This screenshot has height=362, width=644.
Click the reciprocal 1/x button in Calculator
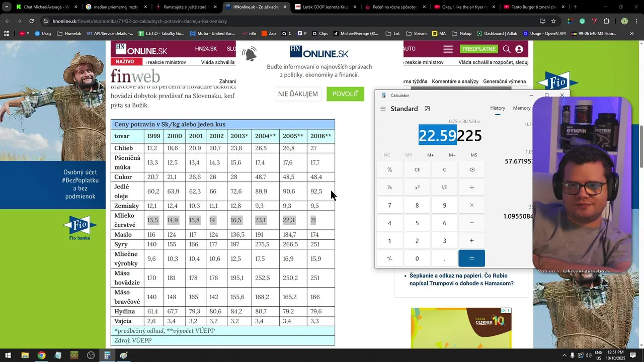pyautogui.click(x=389, y=187)
